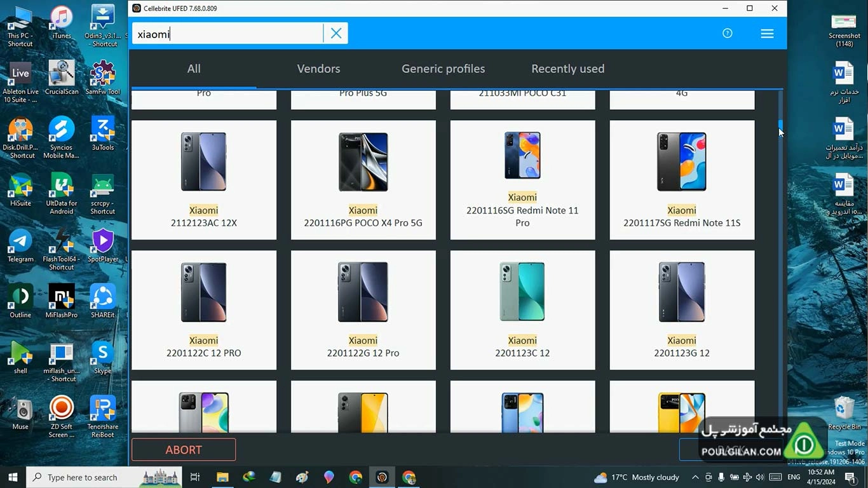The width and height of the screenshot is (868, 488).
Task: Launch the 3uTools desktop icon
Action: 102,134
